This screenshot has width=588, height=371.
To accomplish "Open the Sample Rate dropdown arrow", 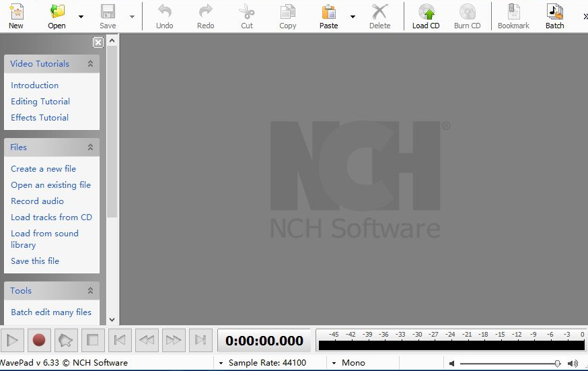I will [x=221, y=363].
